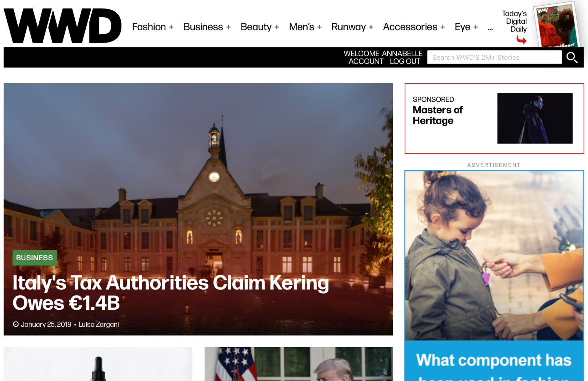Click the green BUSINESS category tag
This screenshot has width=588, height=381.
[35, 258]
